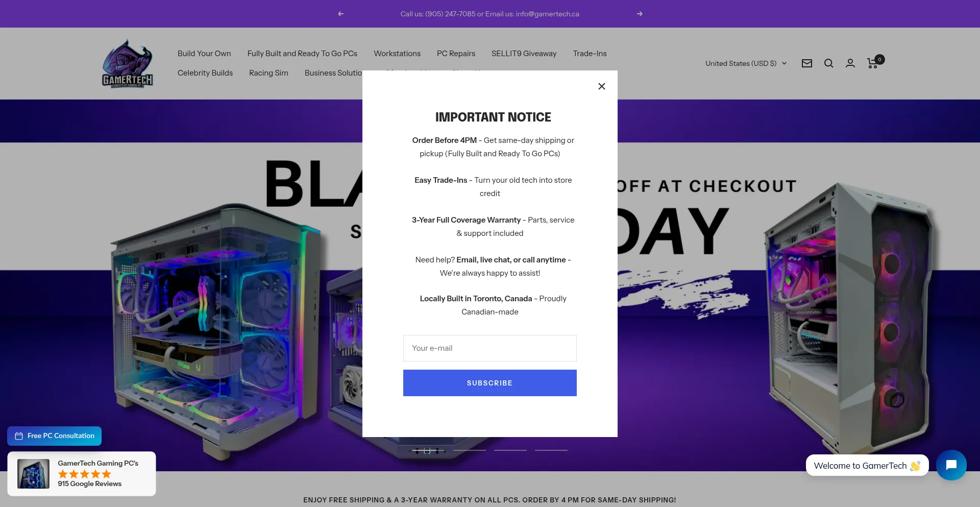Click the previous announcement left arrow
980x507 pixels.
340,14
